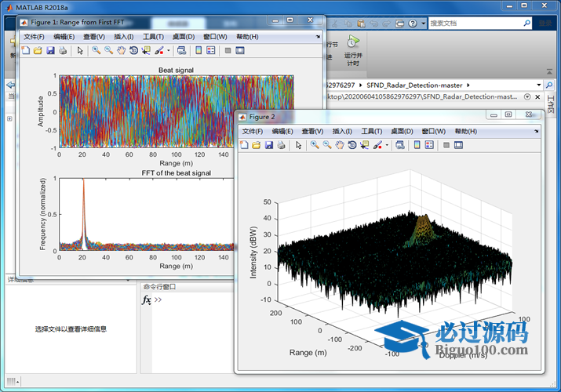Insert Colorbar in Figure 2
Screen dimensions: 561x392
pyautogui.click(x=417, y=145)
